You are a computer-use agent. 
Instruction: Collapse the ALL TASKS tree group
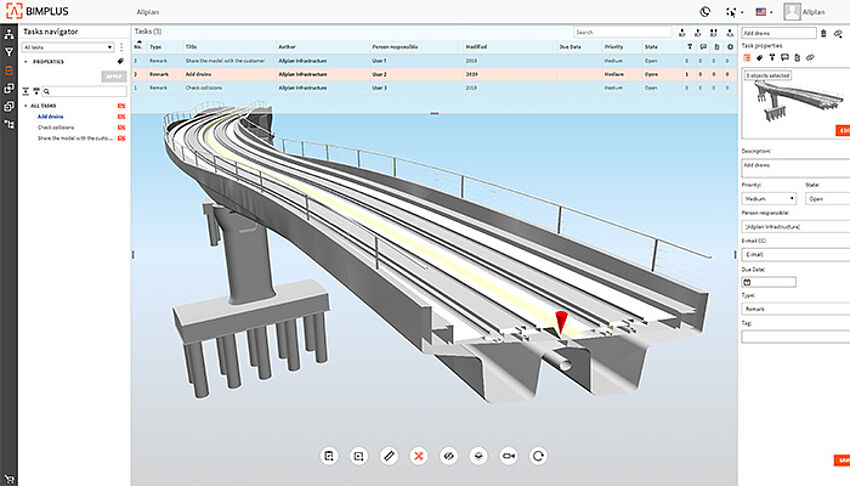coord(25,105)
